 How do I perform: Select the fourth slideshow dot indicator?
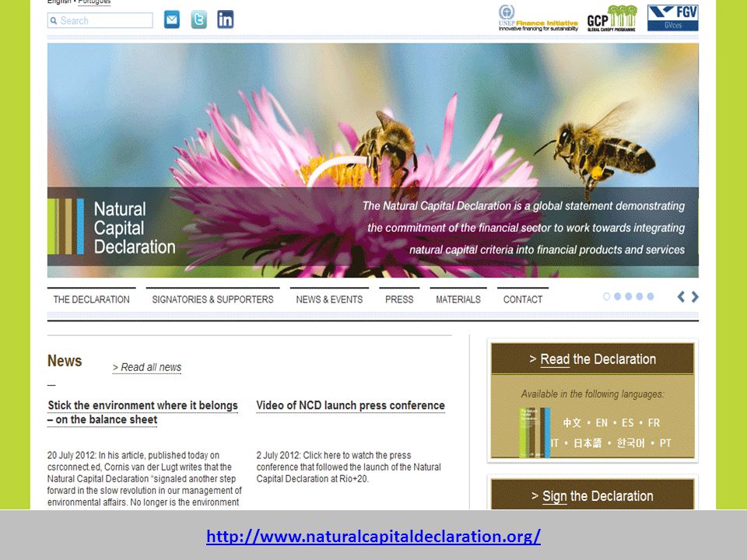pyautogui.click(x=640, y=296)
